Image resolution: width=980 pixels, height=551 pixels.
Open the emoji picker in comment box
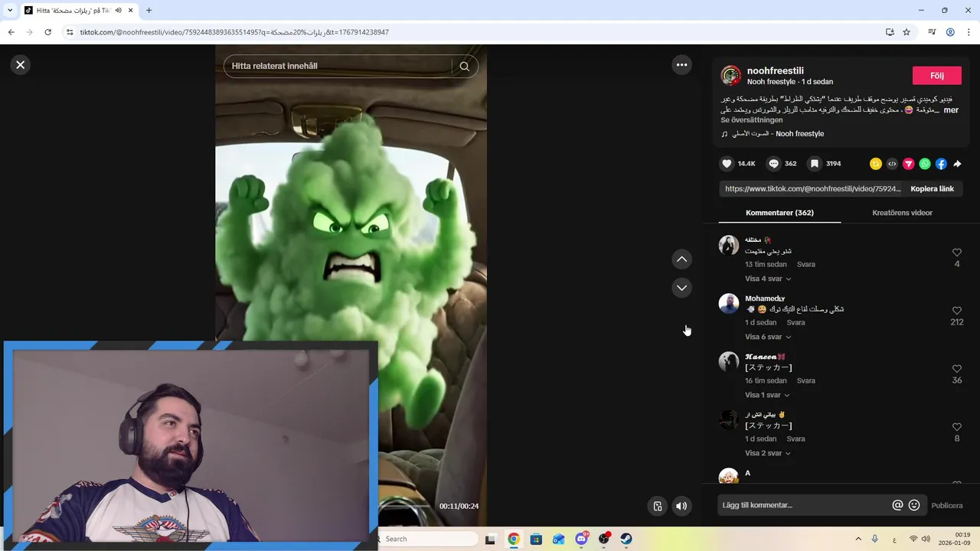(x=914, y=505)
